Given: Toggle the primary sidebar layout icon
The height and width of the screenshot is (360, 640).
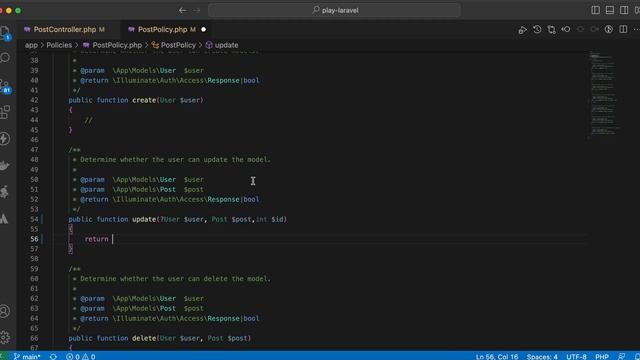Looking at the screenshot, I should click(x=596, y=10).
